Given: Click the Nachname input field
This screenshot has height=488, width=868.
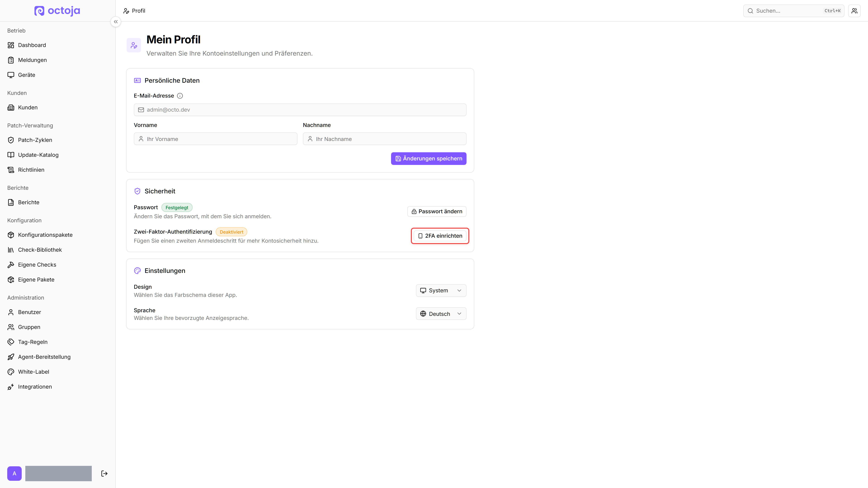Looking at the screenshot, I should coord(384,139).
